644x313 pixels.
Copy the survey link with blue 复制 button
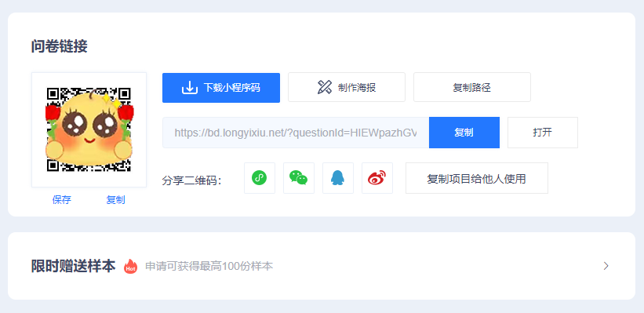click(464, 133)
